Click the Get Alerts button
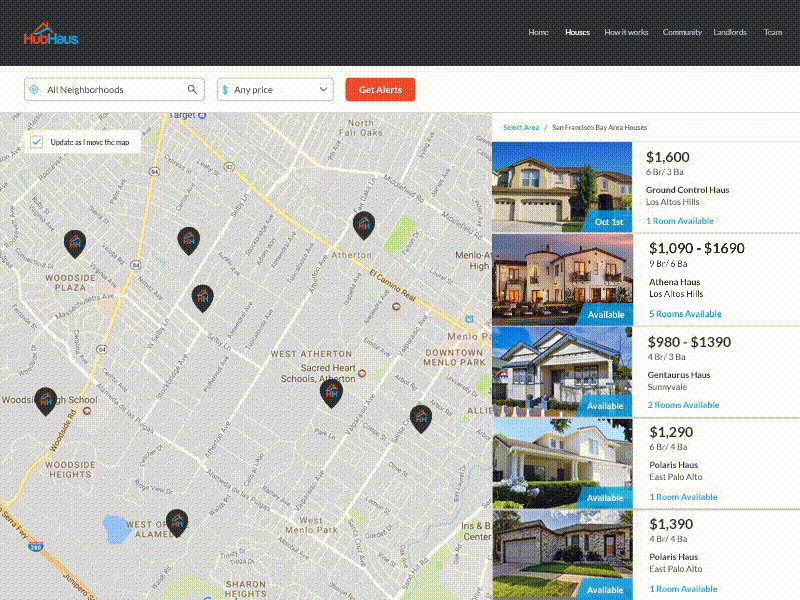Viewport: 800px width, 600px height. tap(380, 90)
